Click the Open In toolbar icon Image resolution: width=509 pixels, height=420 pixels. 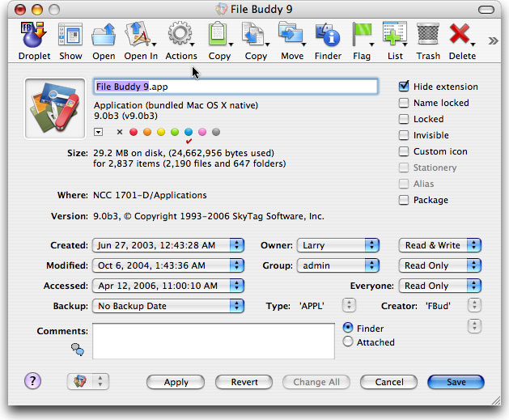coord(139,35)
